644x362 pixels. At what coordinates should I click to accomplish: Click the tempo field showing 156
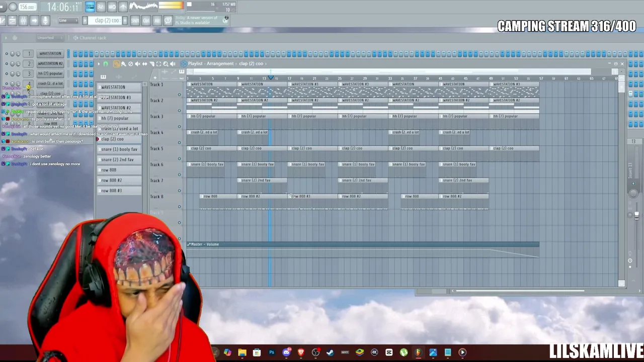tap(27, 7)
